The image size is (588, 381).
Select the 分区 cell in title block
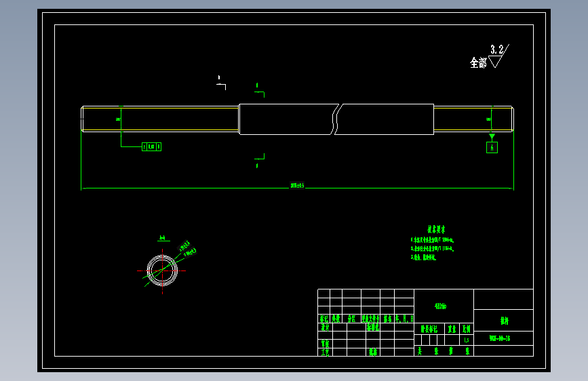click(x=351, y=319)
